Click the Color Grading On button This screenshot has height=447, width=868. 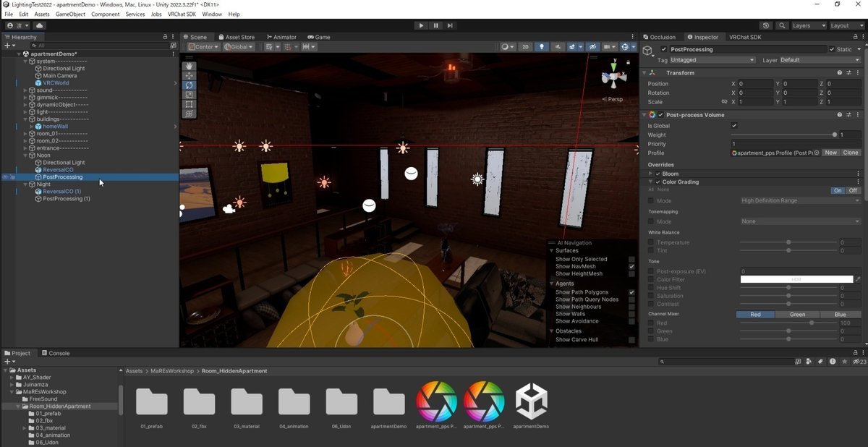[x=838, y=190]
